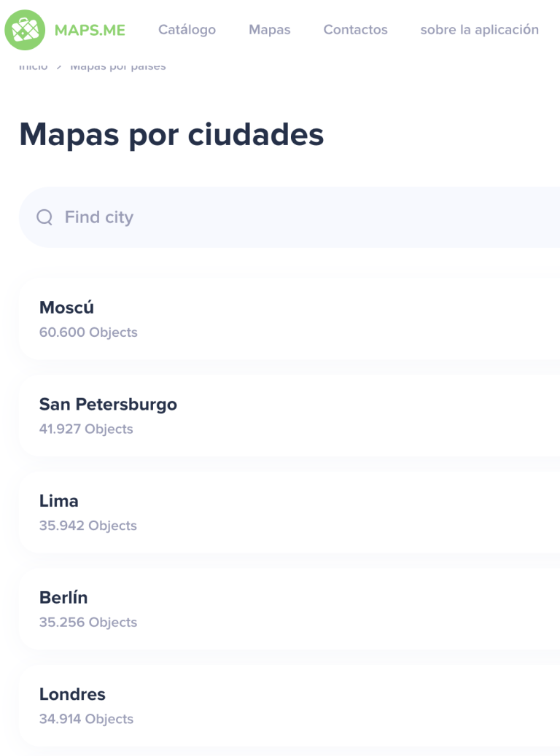560x756 pixels.
Task: Select sobre la aplicación in the navigation
Action: point(479,30)
